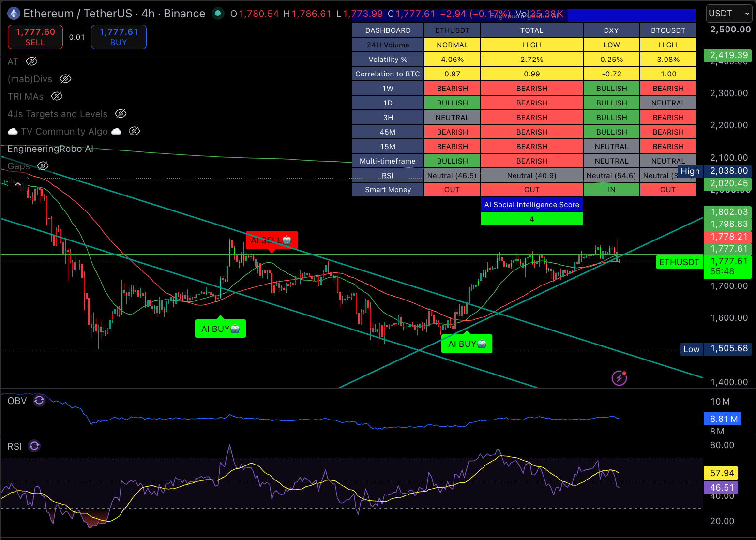The height and width of the screenshot is (540, 756).
Task: Click the red AI SELL signal label
Action: (x=272, y=240)
